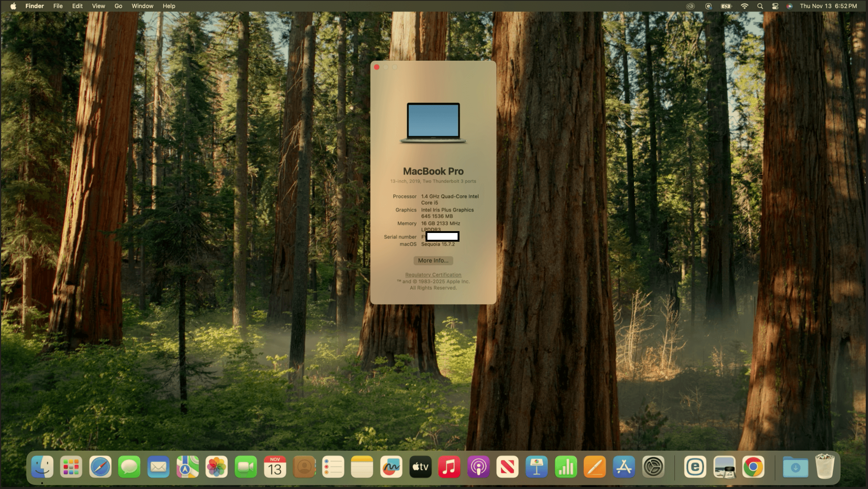Open Control Center in menu bar

pos(775,6)
